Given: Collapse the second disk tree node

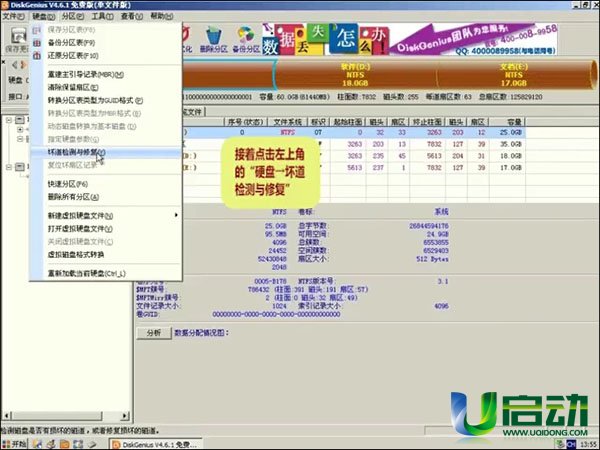Looking at the screenshot, I should coord(8,167).
